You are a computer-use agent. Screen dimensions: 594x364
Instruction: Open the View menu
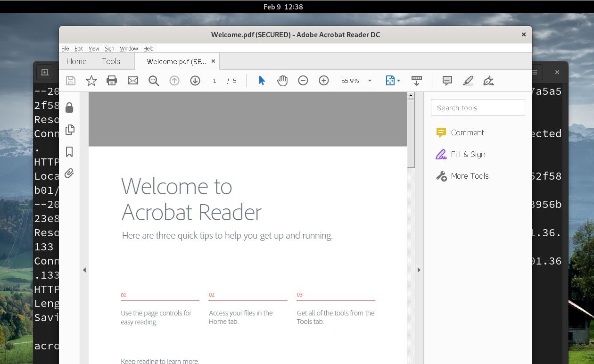tap(93, 48)
